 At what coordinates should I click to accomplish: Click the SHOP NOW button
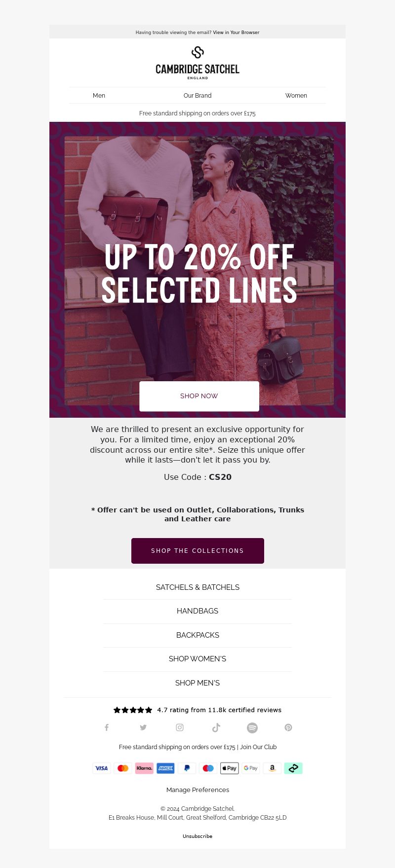click(199, 396)
